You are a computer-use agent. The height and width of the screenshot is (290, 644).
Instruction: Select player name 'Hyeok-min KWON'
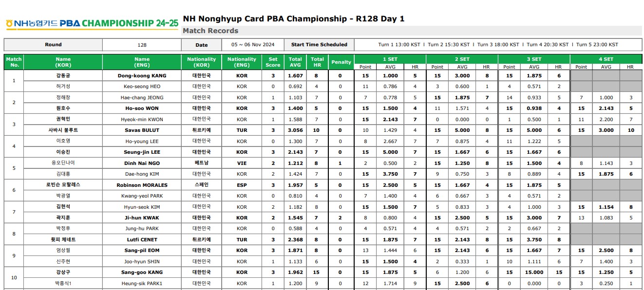pyautogui.click(x=142, y=119)
